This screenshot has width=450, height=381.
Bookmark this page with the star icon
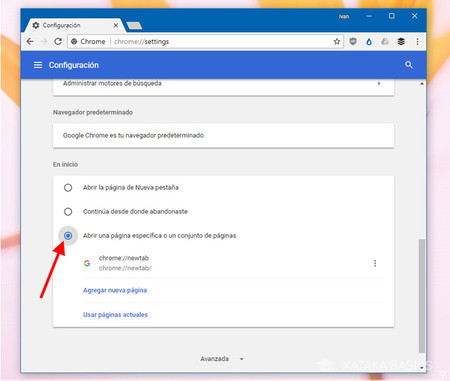(x=337, y=42)
